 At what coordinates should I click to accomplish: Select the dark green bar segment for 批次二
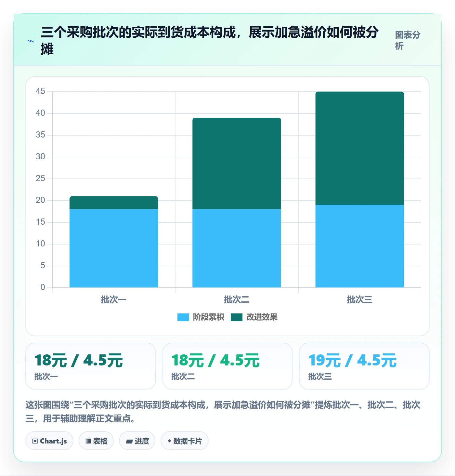[237, 163]
